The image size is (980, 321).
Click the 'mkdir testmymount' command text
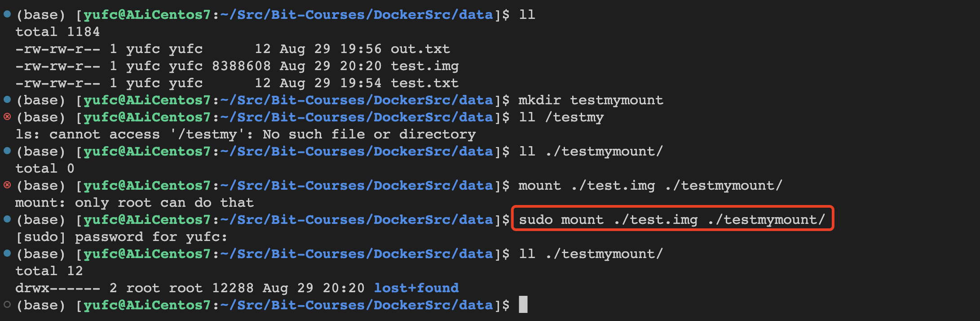(591, 100)
